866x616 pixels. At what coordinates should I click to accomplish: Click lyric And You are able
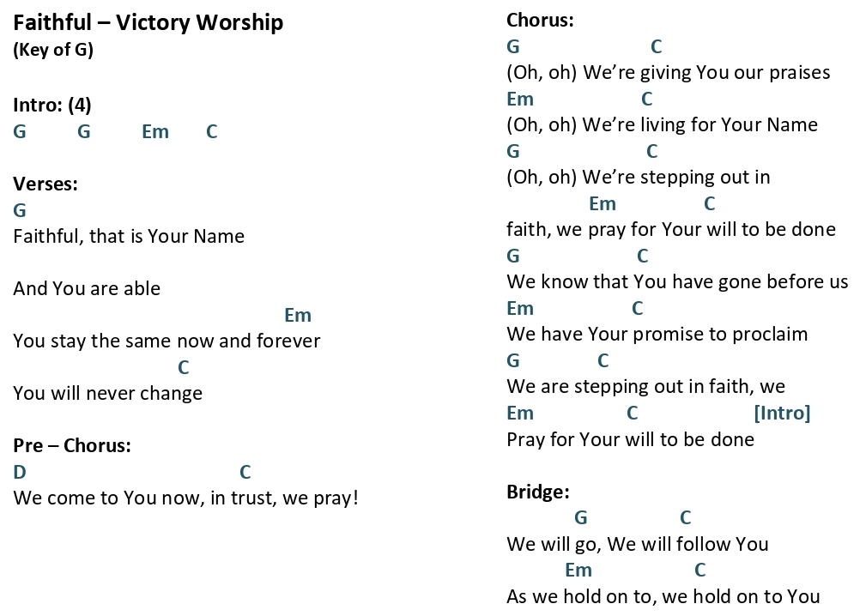tap(87, 288)
